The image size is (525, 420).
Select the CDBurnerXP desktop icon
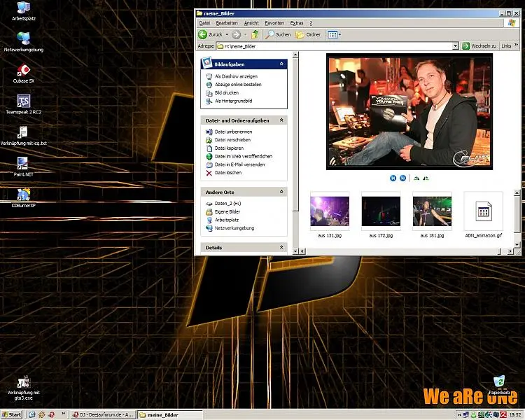[x=24, y=196]
